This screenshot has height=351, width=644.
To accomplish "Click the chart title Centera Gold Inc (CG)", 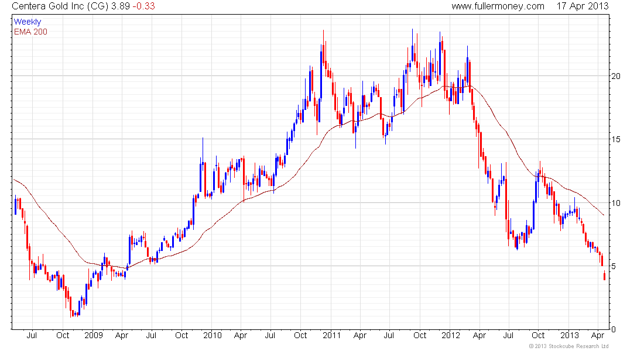I will click(x=60, y=6).
